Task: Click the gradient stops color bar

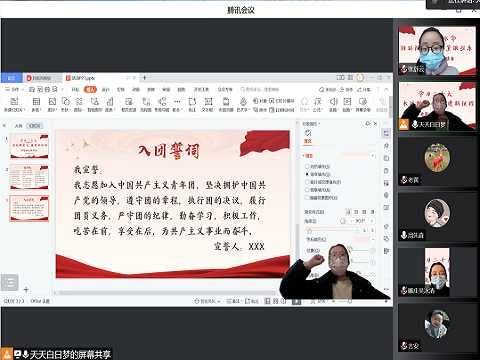Action: (x=333, y=230)
